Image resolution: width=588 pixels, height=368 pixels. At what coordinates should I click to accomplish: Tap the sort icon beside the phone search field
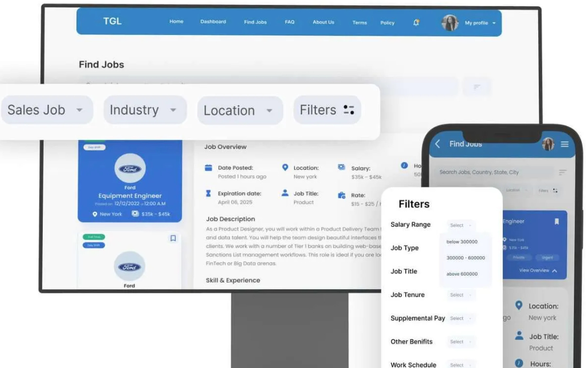(x=563, y=173)
